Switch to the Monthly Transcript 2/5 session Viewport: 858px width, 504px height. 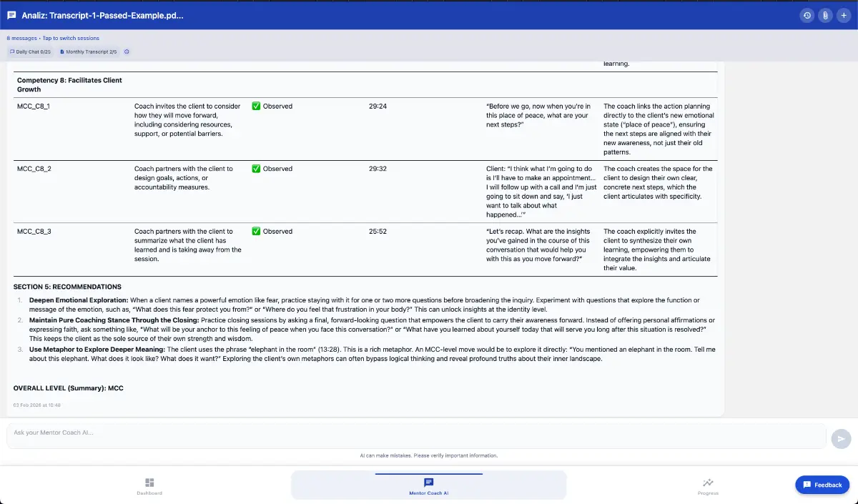tap(90, 51)
